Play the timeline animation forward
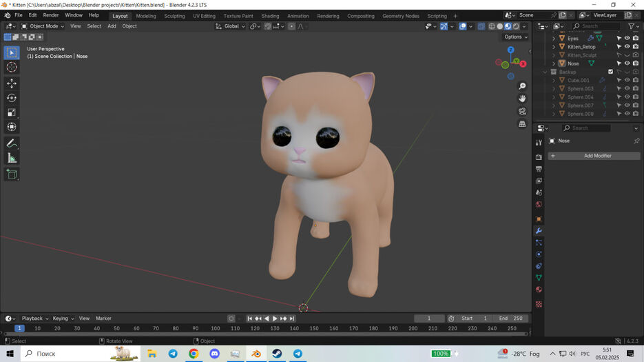 pyautogui.click(x=275, y=319)
